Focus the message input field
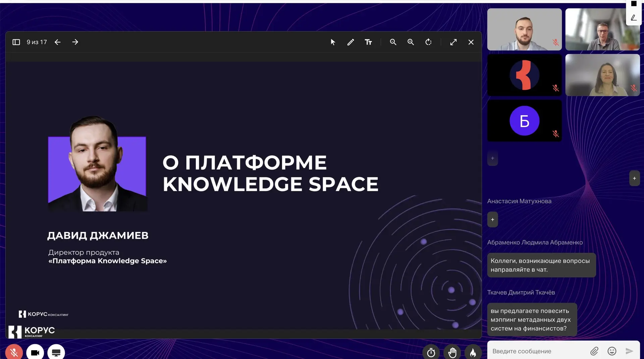 (x=538, y=351)
